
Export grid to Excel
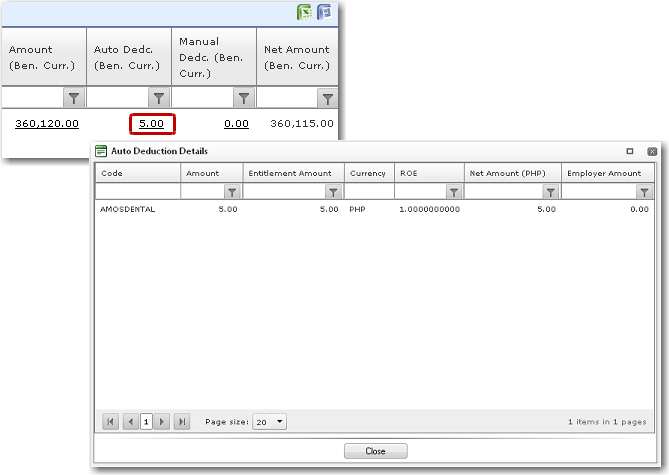click(x=305, y=12)
